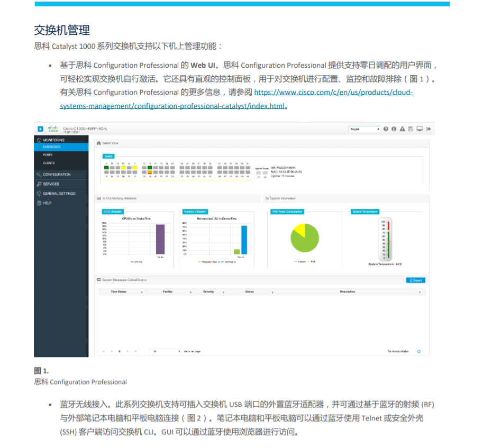Select CLIENTS in the sidebar menu
The height and width of the screenshot is (448, 483).
tap(61, 163)
